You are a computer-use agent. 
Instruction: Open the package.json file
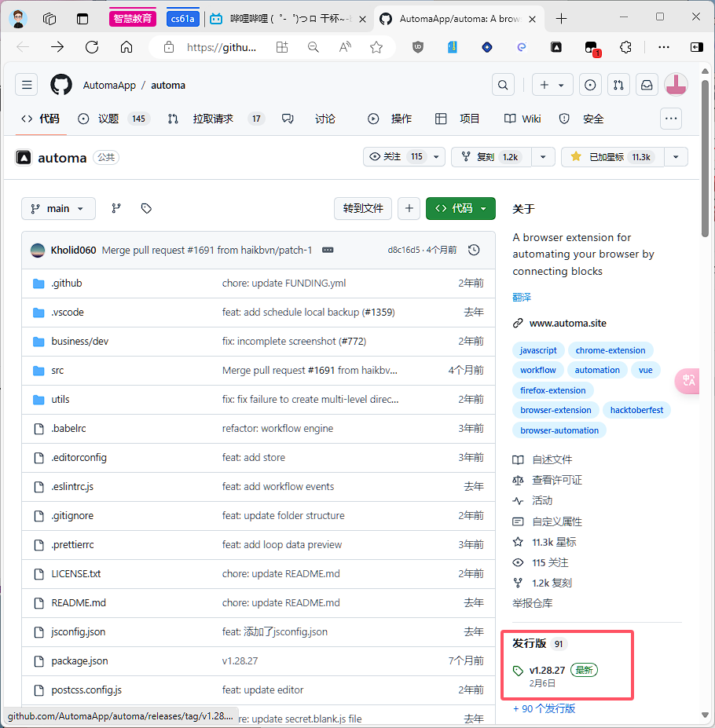pos(79,660)
